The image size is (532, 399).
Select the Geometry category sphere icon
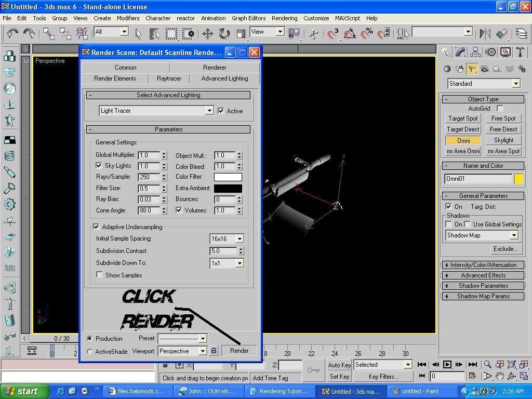click(x=447, y=69)
